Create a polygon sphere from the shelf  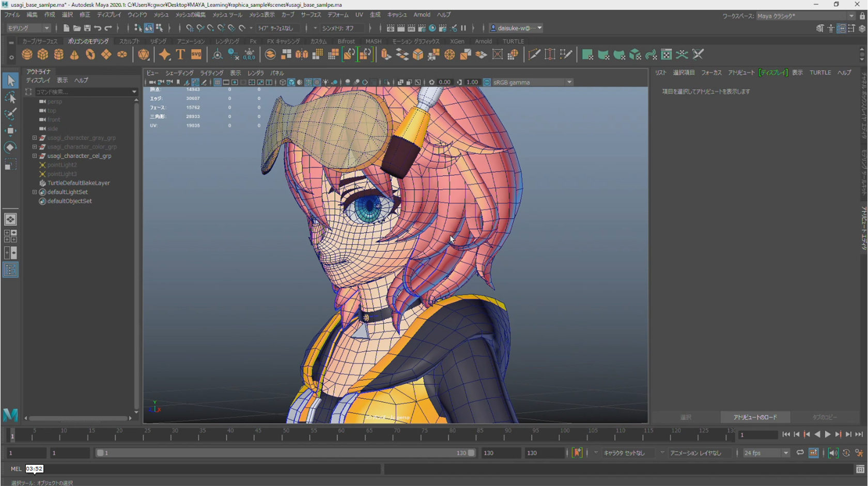click(x=27, y=54)
